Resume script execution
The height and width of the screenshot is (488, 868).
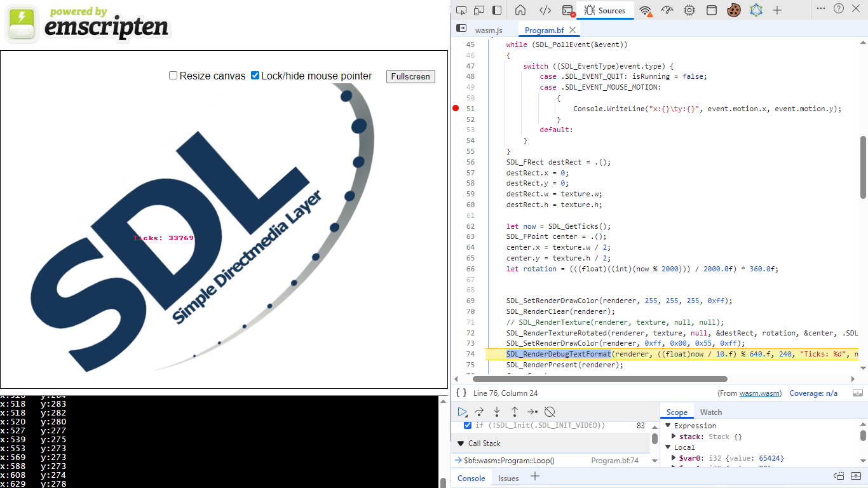(x=462, y=412)
